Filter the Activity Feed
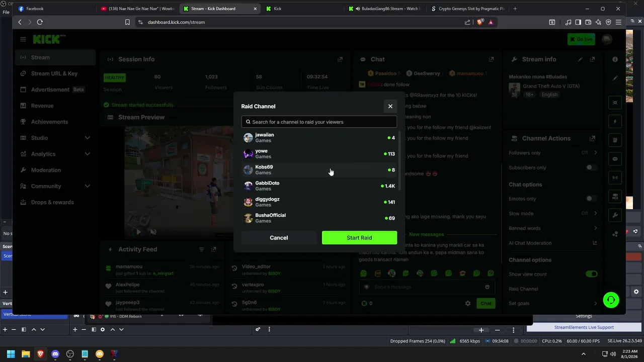Viewport: 644px width, 362px height. [x=201, y=249]
